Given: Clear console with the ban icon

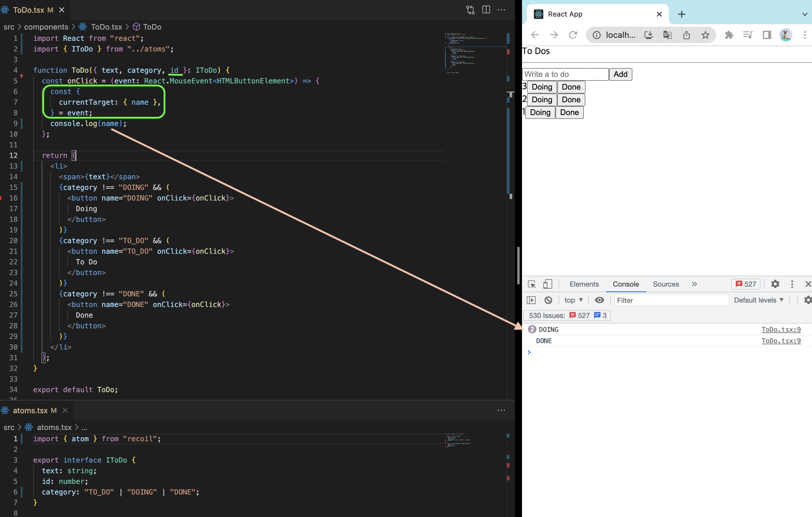Looking at the screenshot, I should (548, 300).
